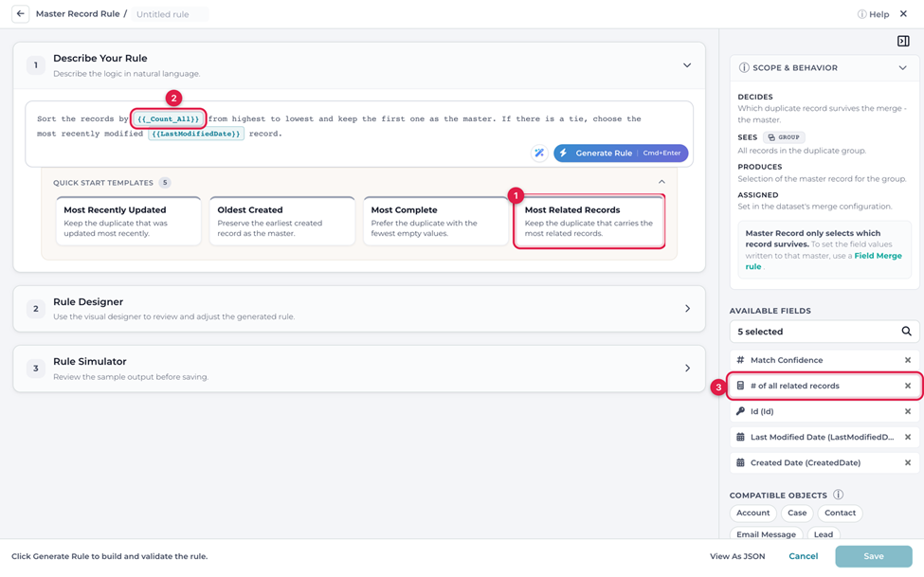Collapse the Scope & Behavior panel

point(903,68)
